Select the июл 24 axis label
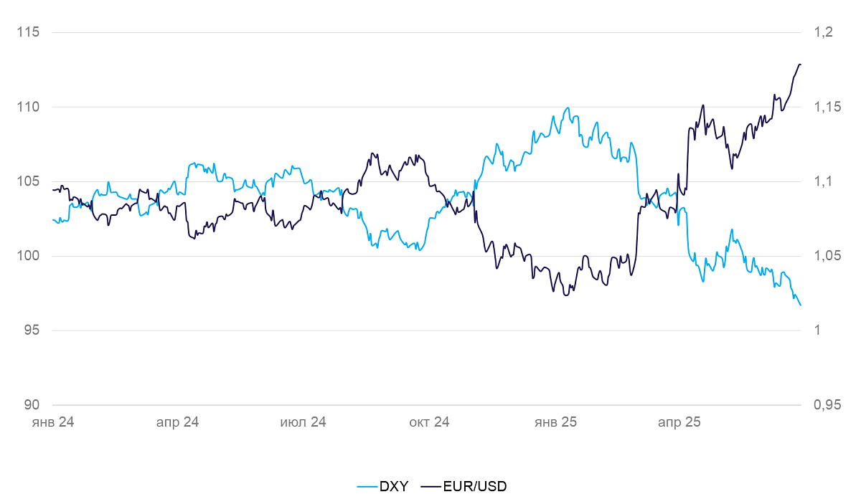This screenshot has width=861, height=504. pos(303,422)
